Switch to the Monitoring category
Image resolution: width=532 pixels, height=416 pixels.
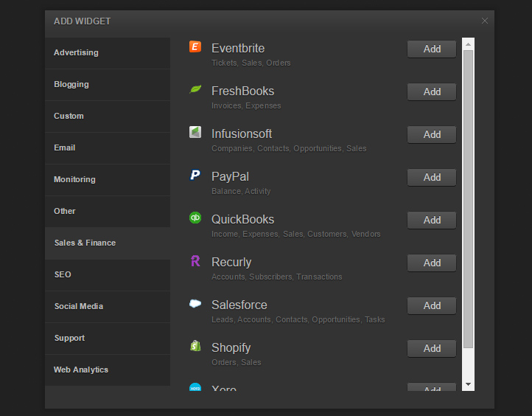coord(108,180)
